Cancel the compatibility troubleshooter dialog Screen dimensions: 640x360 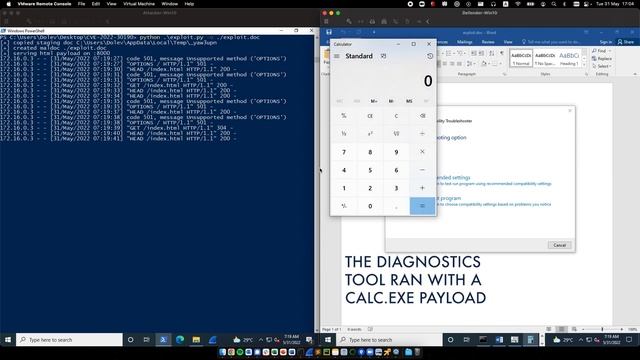point(559,245)
